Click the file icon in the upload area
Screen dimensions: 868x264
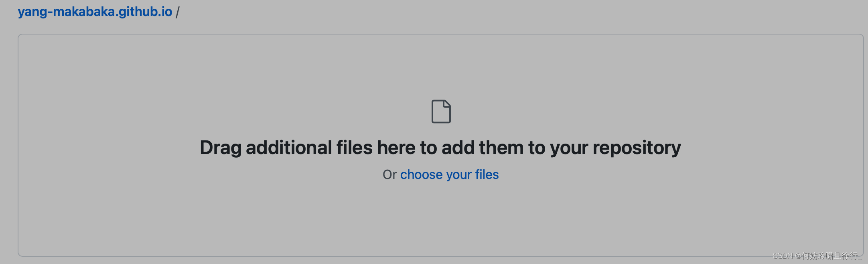click(441, 111)
